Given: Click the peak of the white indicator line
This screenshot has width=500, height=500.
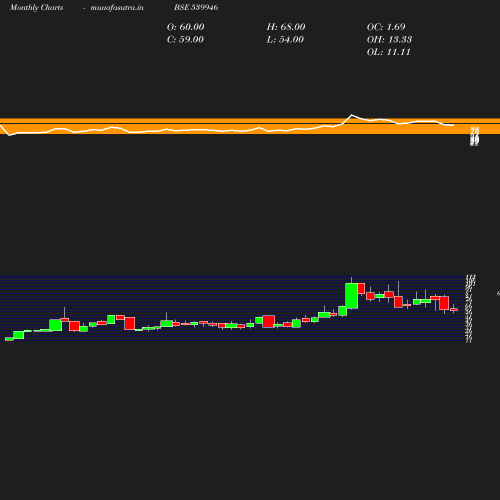Looking at the screenshot, I should click(x=352, y=115).
